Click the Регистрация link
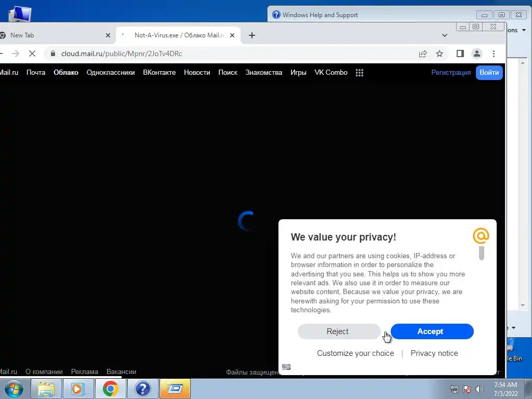 click(451, 73)
